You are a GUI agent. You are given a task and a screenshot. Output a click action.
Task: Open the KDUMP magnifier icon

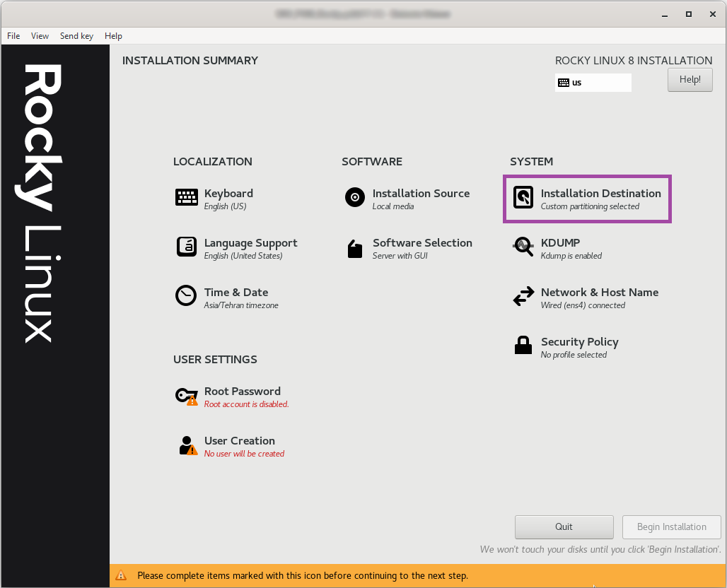(x=523, y=247)
